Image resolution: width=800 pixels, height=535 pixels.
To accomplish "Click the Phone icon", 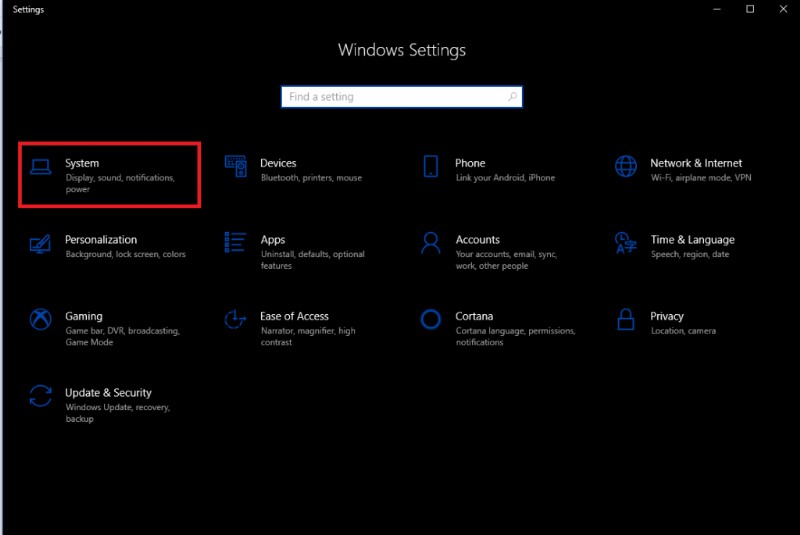I will pyautogui.click(x=431, y=166).
